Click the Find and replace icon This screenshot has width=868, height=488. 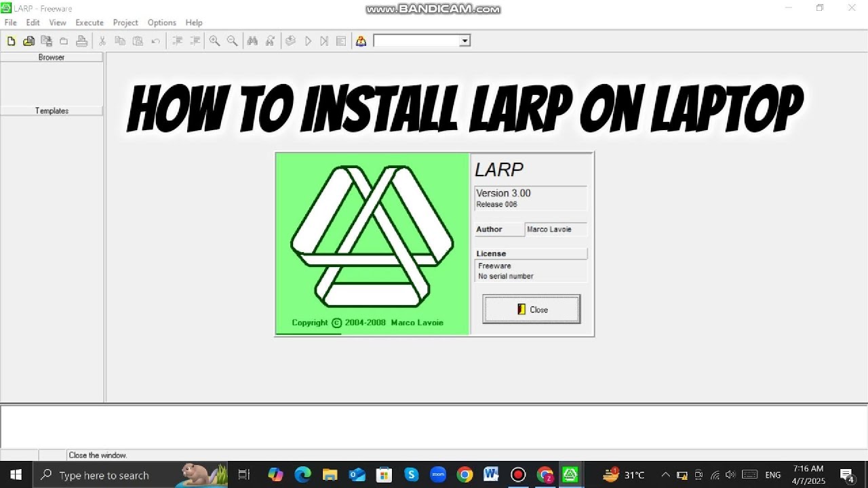[x=270, y=41]
